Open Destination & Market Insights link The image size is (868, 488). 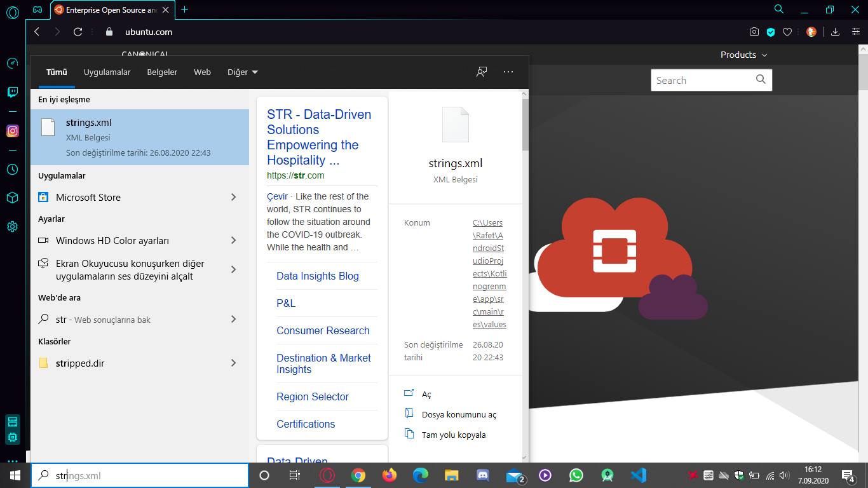[323, 363]
